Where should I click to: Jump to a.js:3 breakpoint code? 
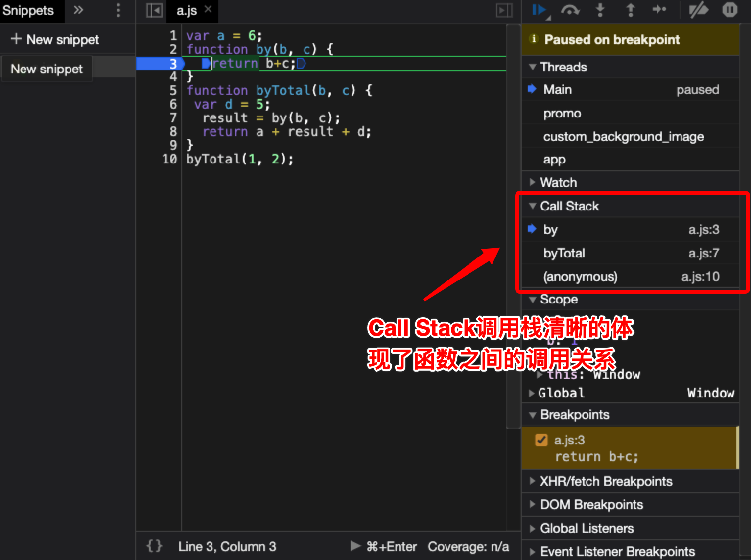click(596, 457)
